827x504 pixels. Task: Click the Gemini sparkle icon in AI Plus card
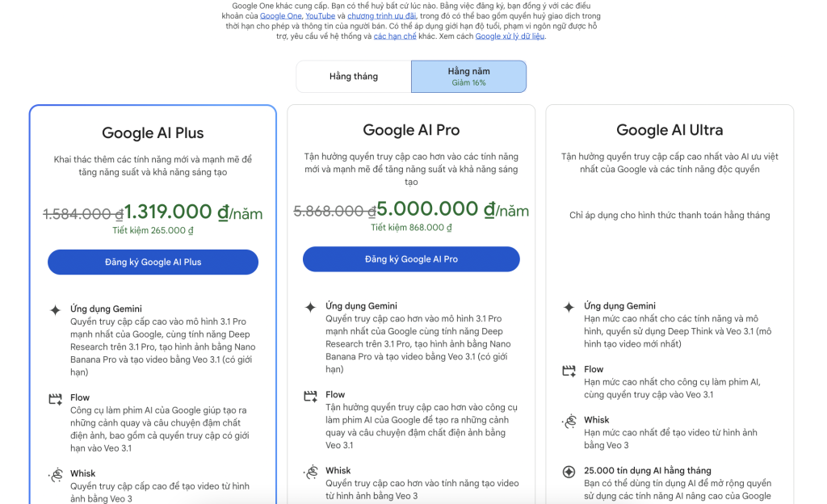tap(55, 309)
